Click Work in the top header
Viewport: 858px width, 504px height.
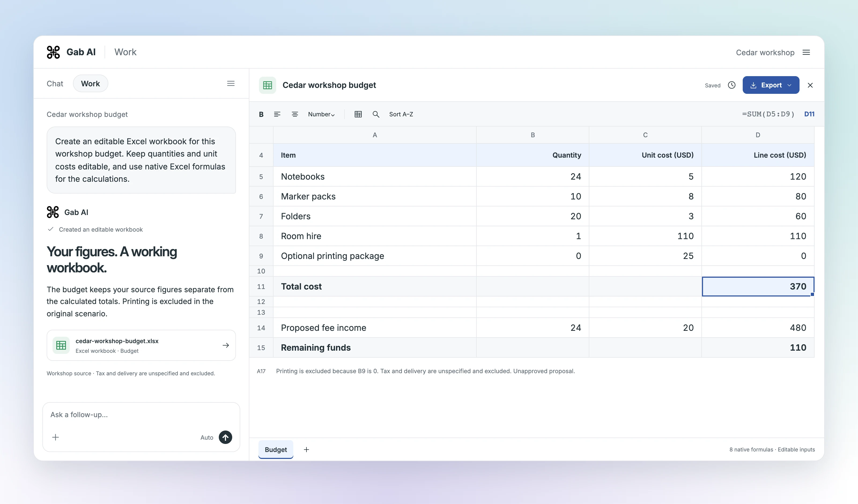pos(125,52)
